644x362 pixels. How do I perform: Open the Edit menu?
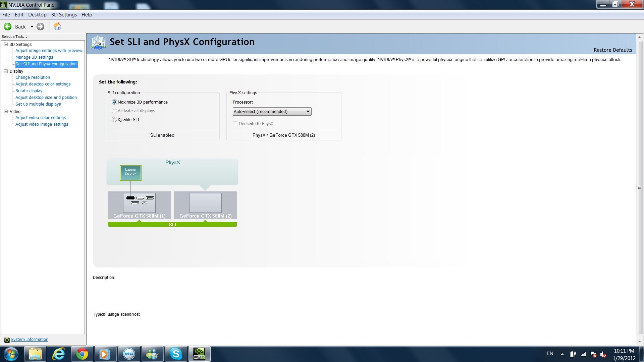click(x=19, y=15)
